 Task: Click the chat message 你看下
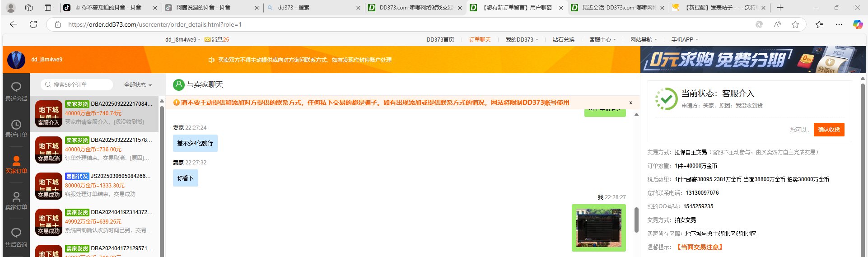(x=186, y=178)
